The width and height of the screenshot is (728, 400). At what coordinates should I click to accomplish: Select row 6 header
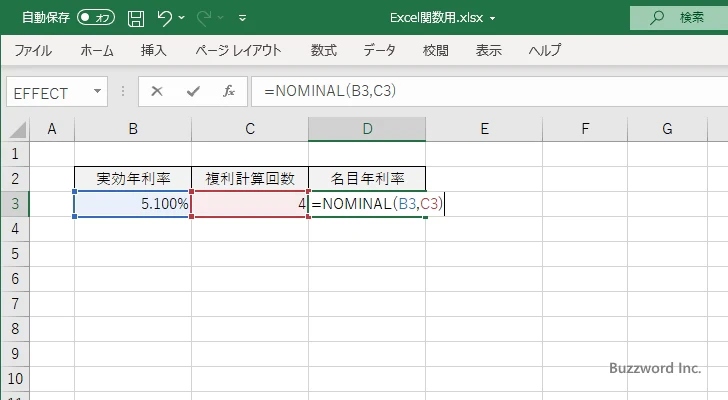15,279
